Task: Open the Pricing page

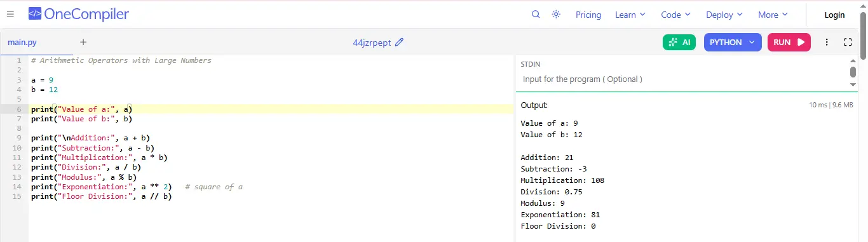Action: tap(588, 15)
